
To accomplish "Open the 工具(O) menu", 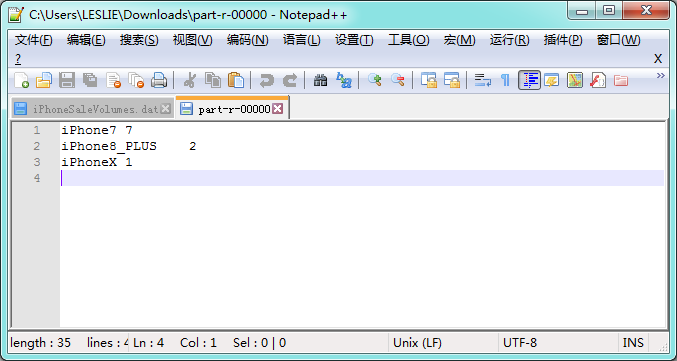I will click(408, 41).
